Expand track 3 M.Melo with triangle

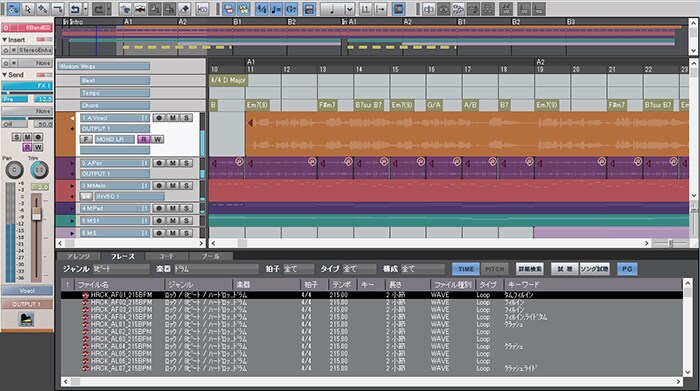(72, 186)
